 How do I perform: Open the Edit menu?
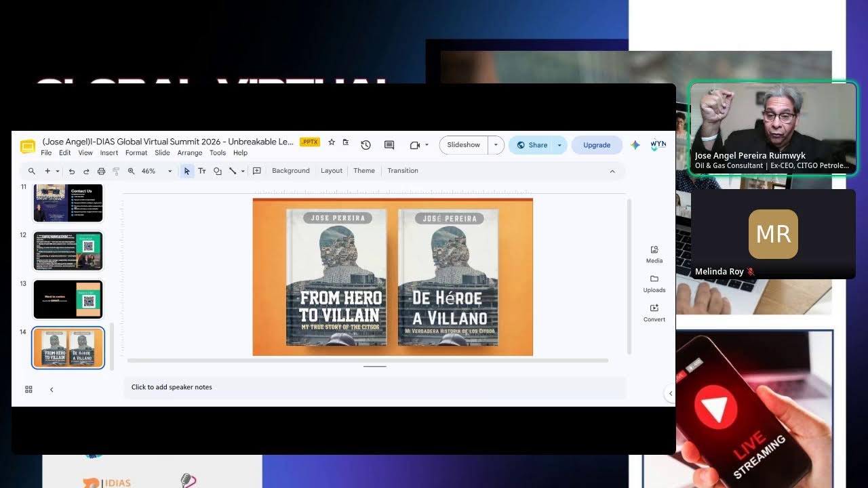(x=65, y=153)
